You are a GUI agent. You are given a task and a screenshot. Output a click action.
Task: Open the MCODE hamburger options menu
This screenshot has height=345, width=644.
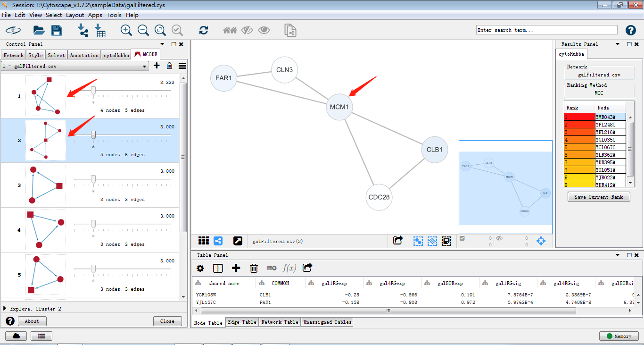coord(182,66)
